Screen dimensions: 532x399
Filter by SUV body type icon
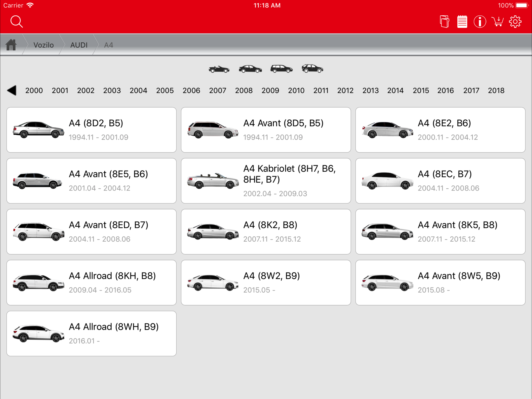312,69
